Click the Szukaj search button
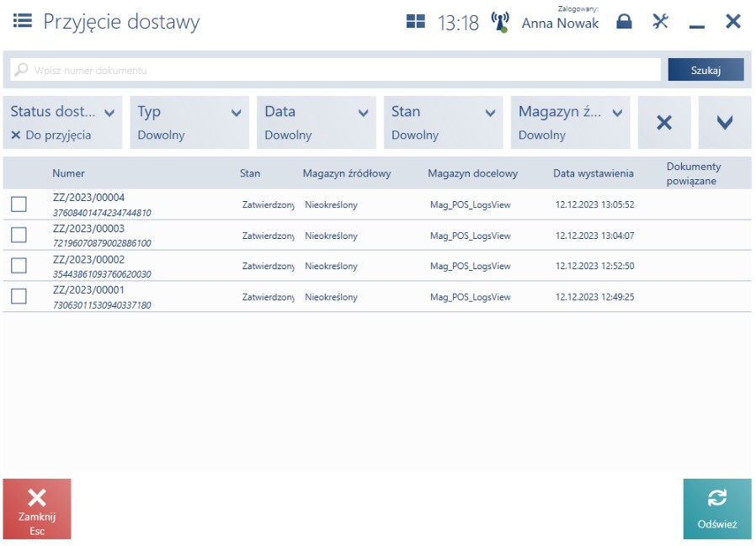 [705, 70]
